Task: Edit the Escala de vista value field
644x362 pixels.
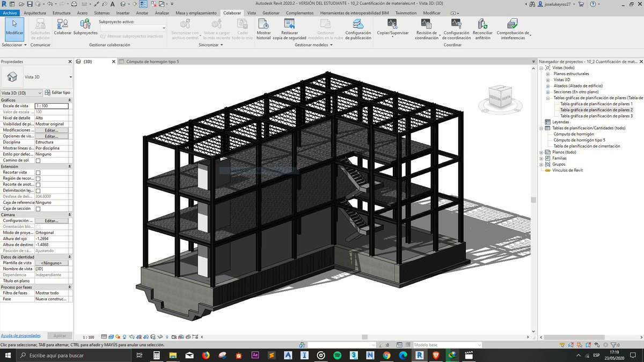Action: 52,106
